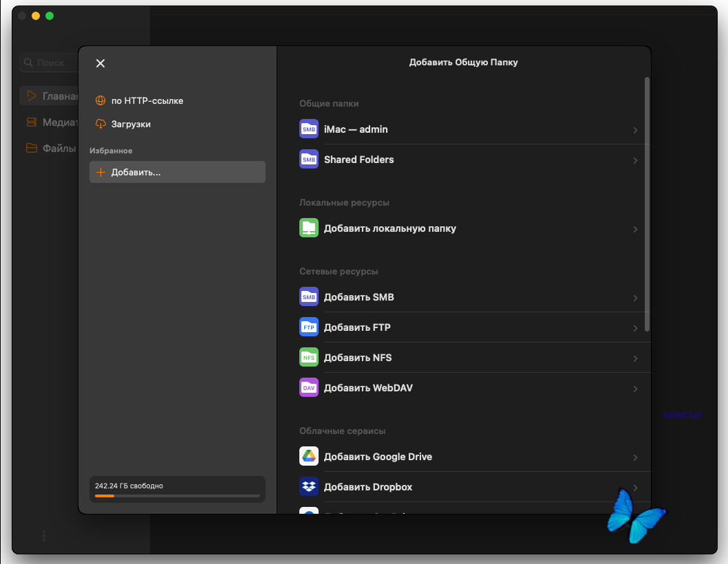
Task: Select Добавить WebDAV option
Action: pyautogui.click(x=469, y=388)
